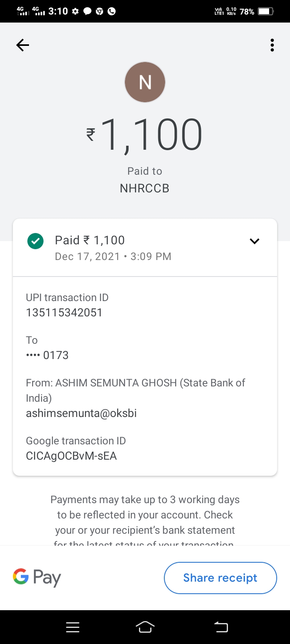Tap the WhatsApp status bar notification icon
Screen dimensions: 290x644
tap(112, 11)
